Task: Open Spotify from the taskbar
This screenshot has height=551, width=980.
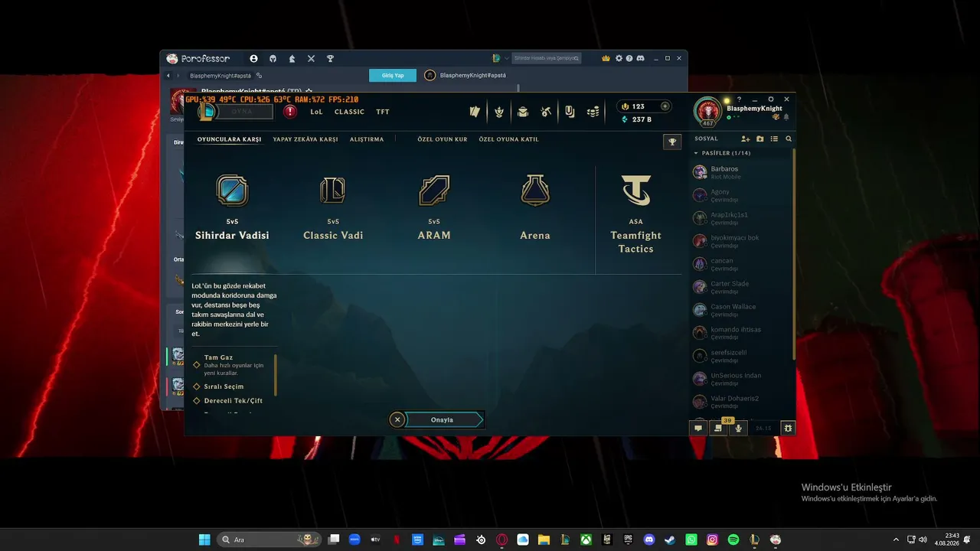Action: (x=733, y=540)
